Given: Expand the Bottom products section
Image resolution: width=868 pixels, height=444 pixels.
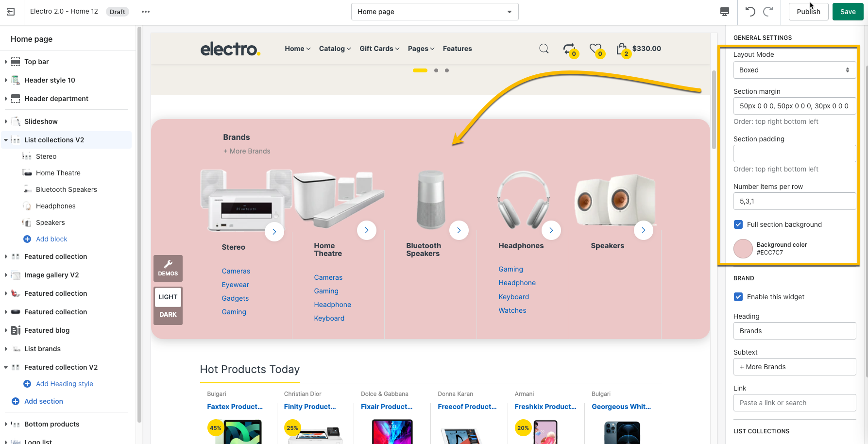Looking at the screenshot, I should tap(6, 424).
